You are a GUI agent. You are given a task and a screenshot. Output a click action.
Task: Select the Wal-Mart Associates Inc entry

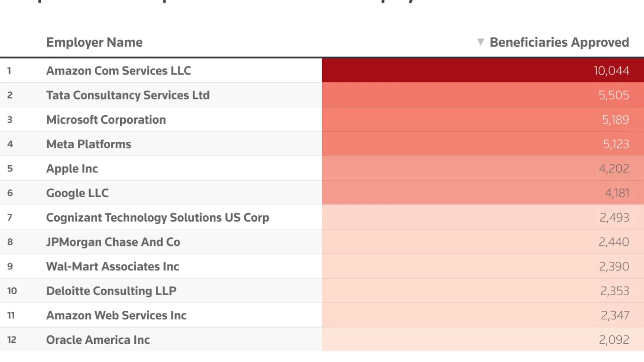(x=112, y=266)
